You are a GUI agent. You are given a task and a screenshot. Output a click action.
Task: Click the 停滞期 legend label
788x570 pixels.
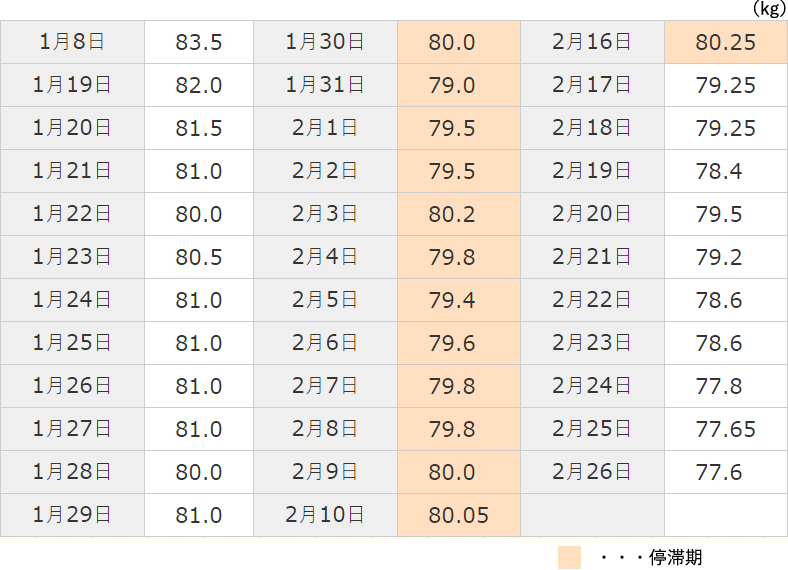click(675, 557)
